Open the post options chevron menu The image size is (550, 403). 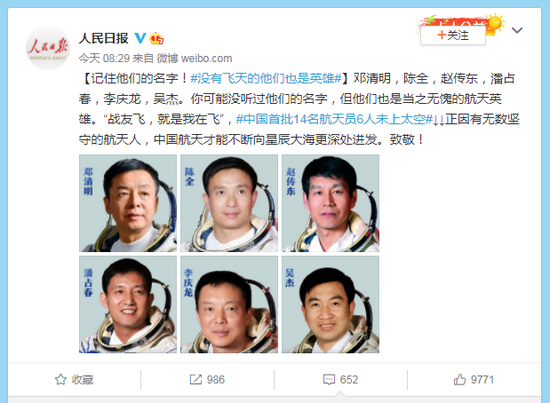(517, 31)
